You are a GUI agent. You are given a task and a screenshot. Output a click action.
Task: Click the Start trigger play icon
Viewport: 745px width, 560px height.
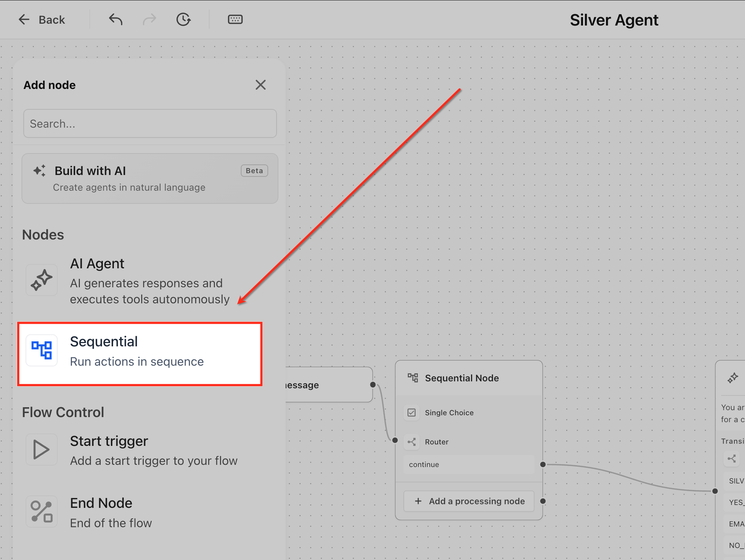click(42, 450)
